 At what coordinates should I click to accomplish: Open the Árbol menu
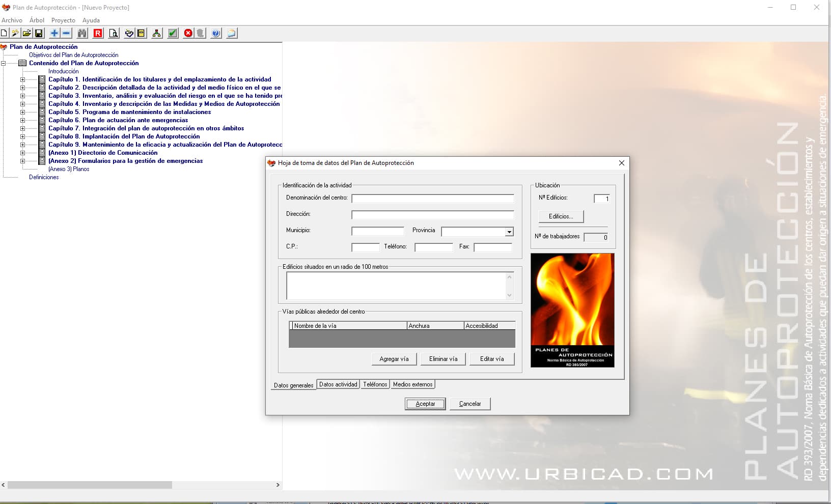[37, 20]
